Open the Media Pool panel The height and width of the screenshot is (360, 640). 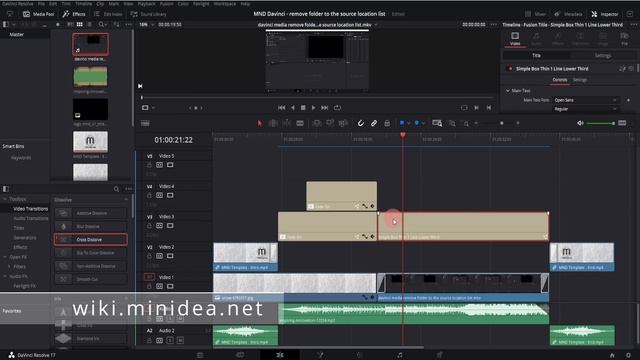[x=38, y=14]
